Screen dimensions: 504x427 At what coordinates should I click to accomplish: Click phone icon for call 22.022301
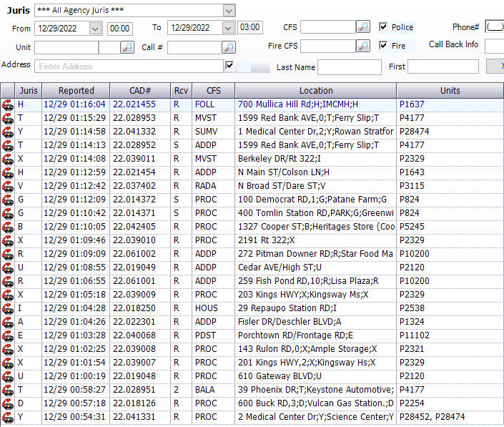[x=8, y=322]
